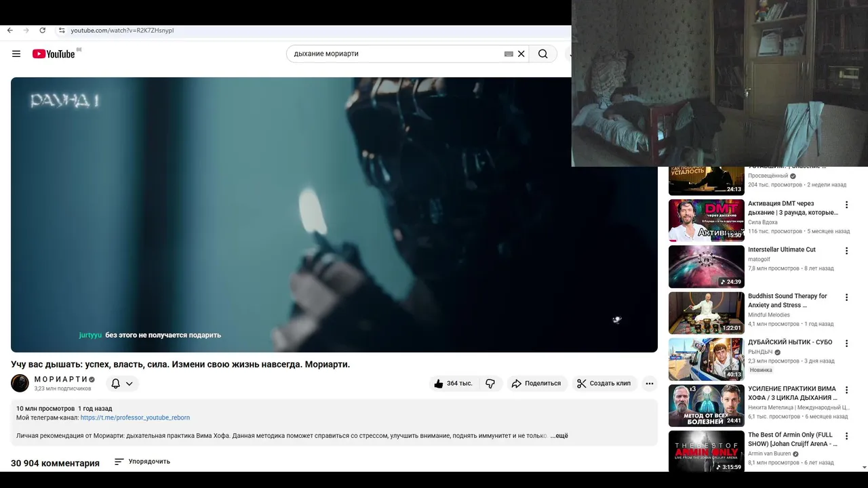This screenshot has width=868, height=488.
Task: Open the Interstellar Ultimate Cut thumbnail
Action: point(707,266)
